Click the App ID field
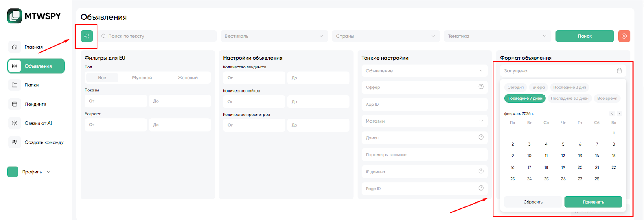 click(425, 104)
